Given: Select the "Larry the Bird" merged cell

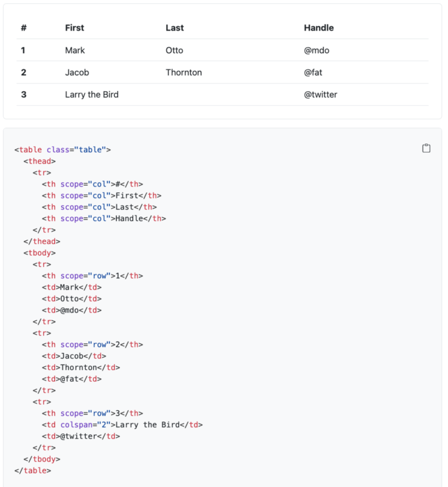Looking at the screenshot, I should (x=92, y=95).
